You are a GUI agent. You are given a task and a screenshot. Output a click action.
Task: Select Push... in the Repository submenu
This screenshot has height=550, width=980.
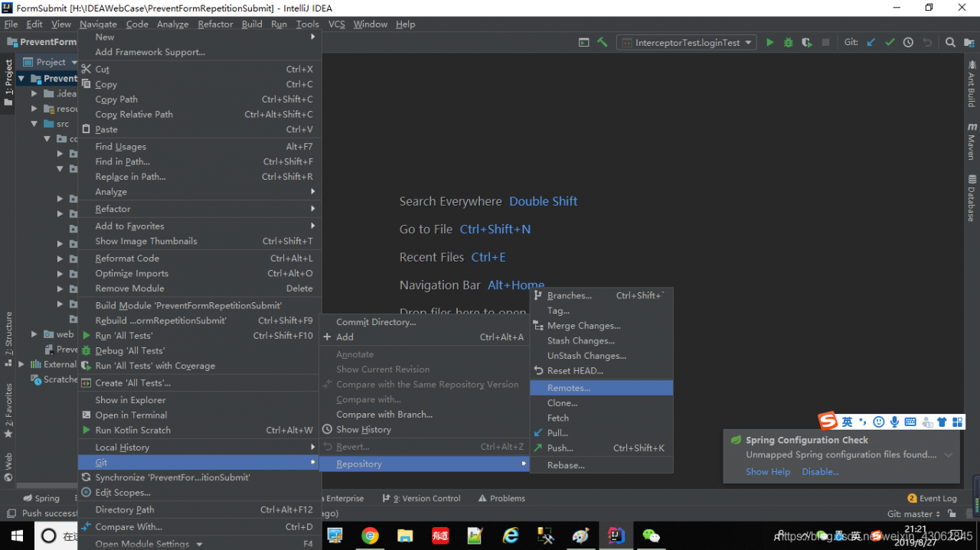pos(601,448)
